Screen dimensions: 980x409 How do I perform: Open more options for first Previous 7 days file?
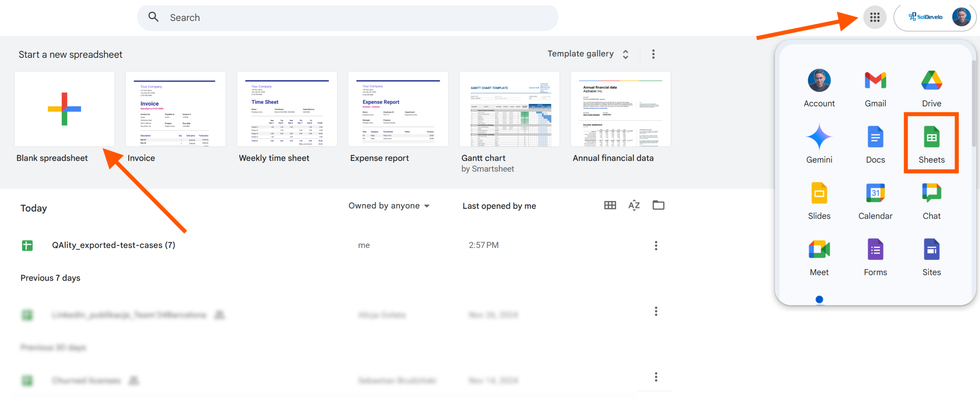[656, 311]
